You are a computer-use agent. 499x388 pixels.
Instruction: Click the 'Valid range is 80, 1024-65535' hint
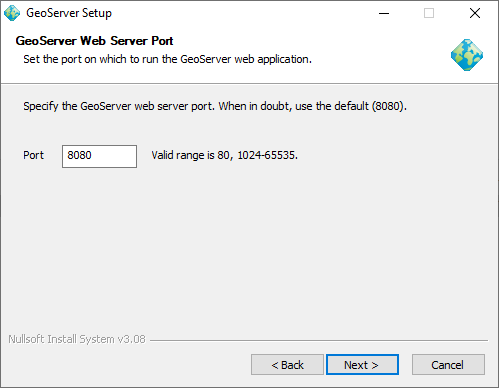pyautogui.click(x=225, y=155)
